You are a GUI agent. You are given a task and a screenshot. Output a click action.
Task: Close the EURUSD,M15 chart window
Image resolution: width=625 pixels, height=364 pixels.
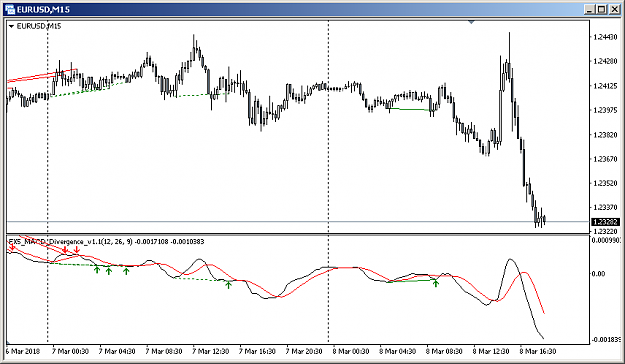coord(614,9)
